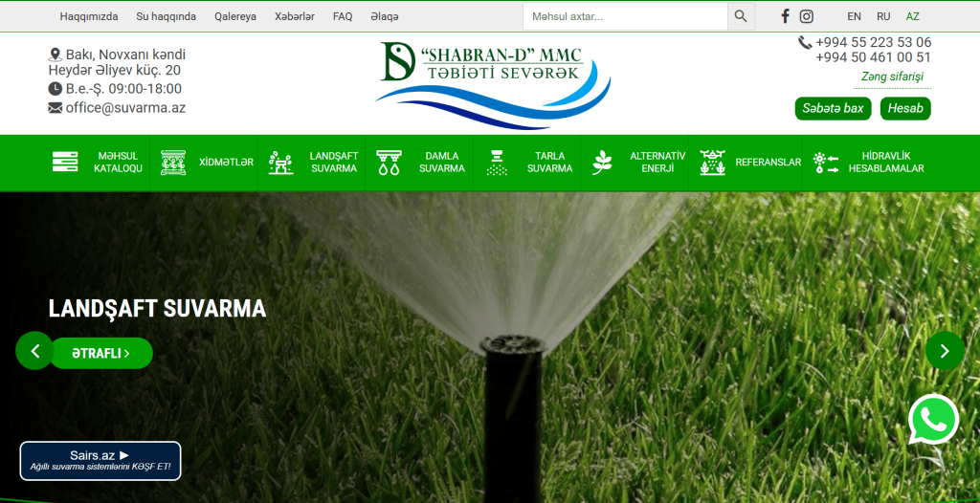
Task: Expand Ətraflı details button
Action: [100, 353]
